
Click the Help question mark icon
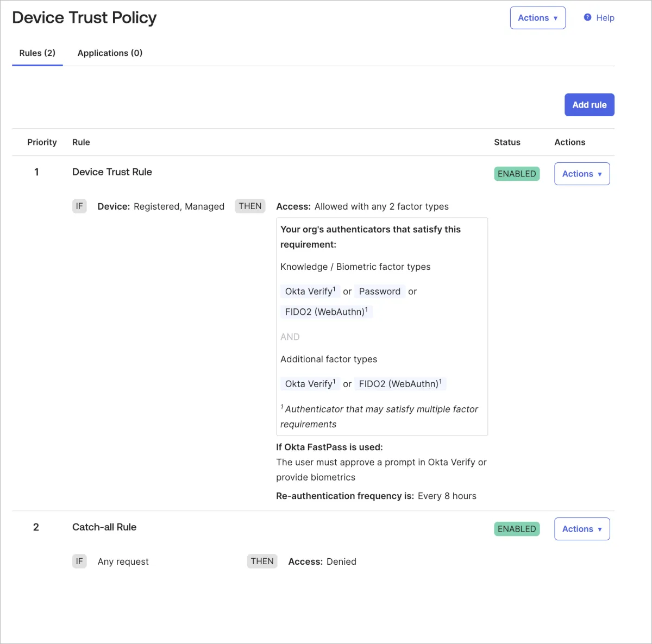587,17
